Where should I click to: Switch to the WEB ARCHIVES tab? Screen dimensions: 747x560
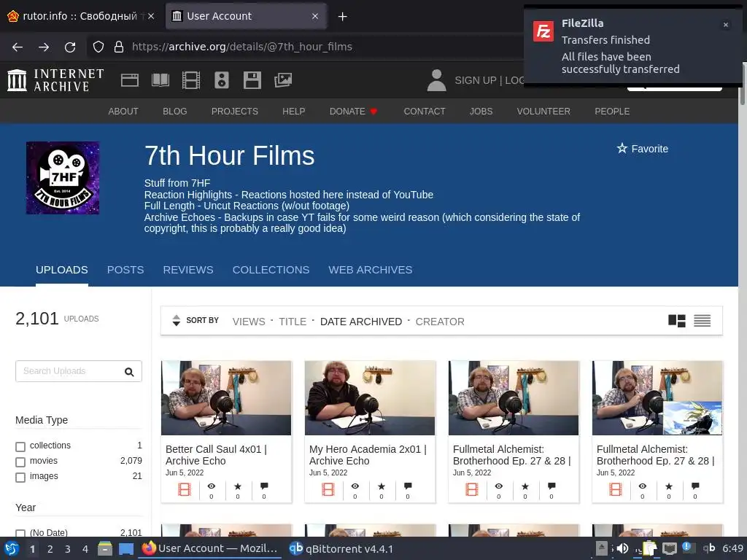click(370, 270)
